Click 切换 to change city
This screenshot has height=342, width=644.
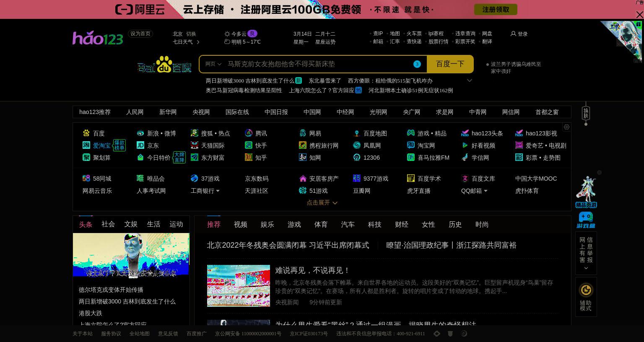pos(191,34)
